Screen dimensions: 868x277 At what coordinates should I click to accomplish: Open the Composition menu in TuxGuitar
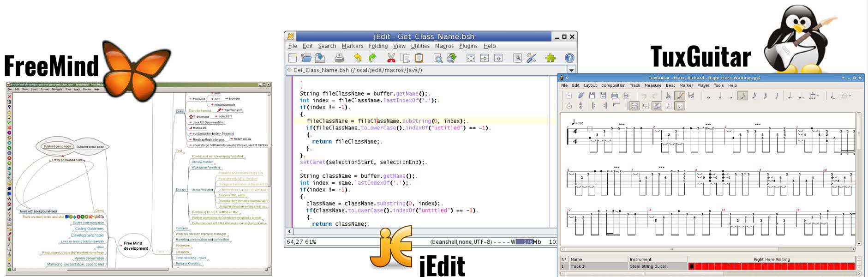613,85
